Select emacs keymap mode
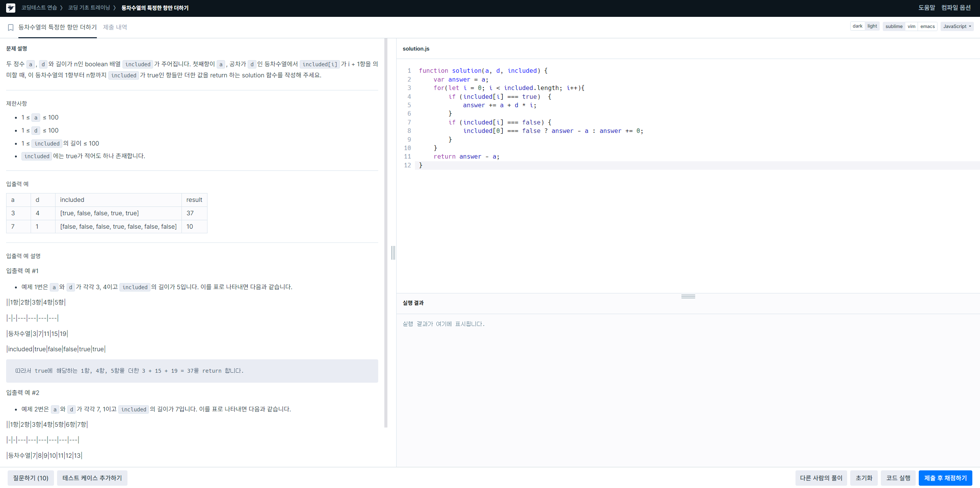980x488 pixels. (x=927, y=26)
